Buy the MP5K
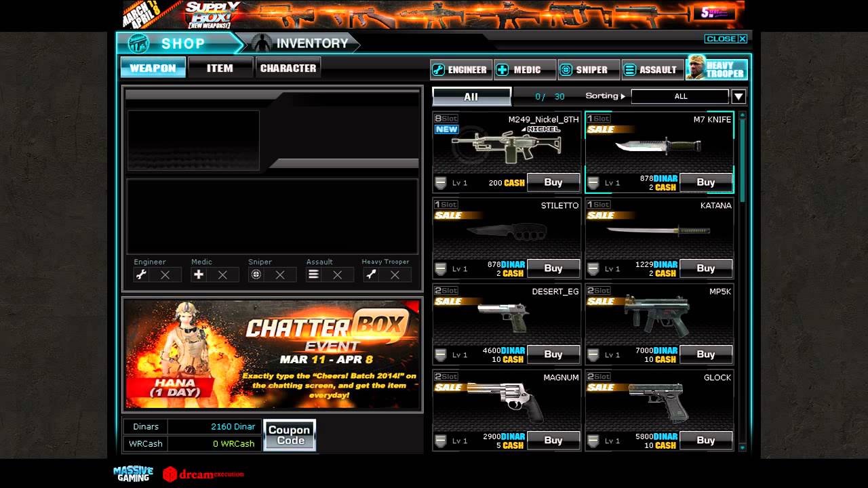868x488 pixels. click(706, 354)
